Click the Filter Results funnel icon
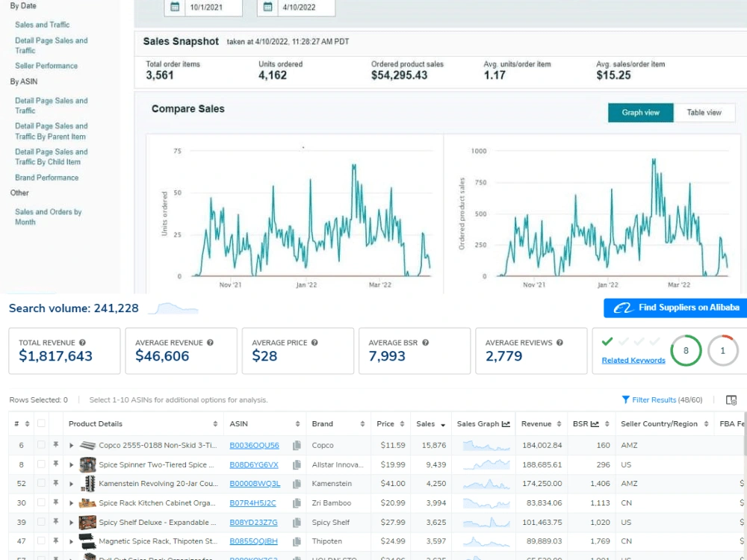 pyautogui.click(x=625, y=399)
